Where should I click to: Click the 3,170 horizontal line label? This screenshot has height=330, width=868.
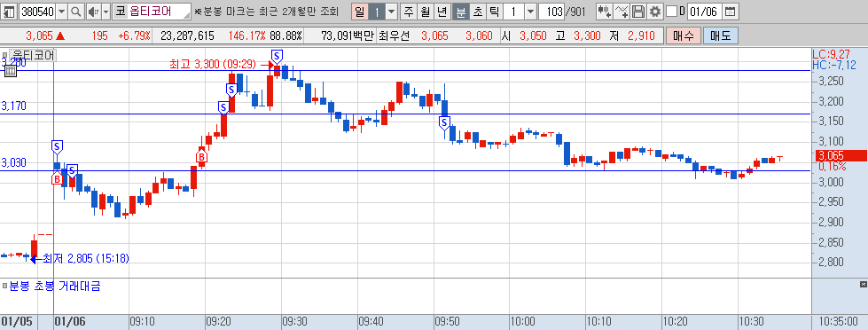(14, 106)
